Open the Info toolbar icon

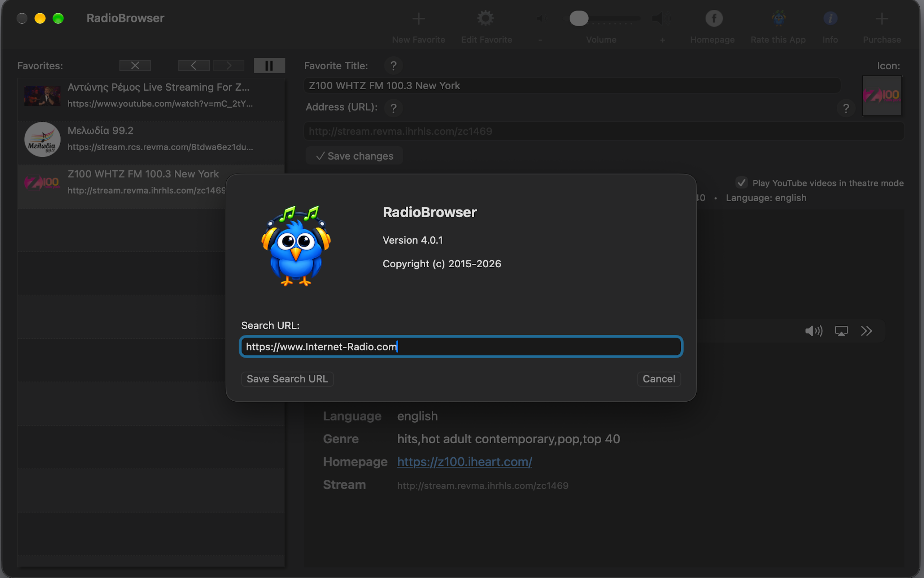tap(830, 18)
